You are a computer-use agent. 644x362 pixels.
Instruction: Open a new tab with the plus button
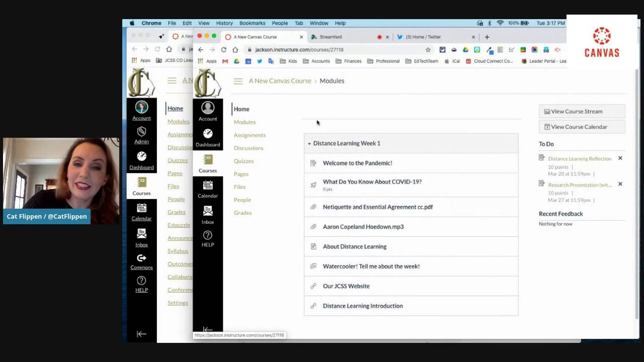(487, 37)
